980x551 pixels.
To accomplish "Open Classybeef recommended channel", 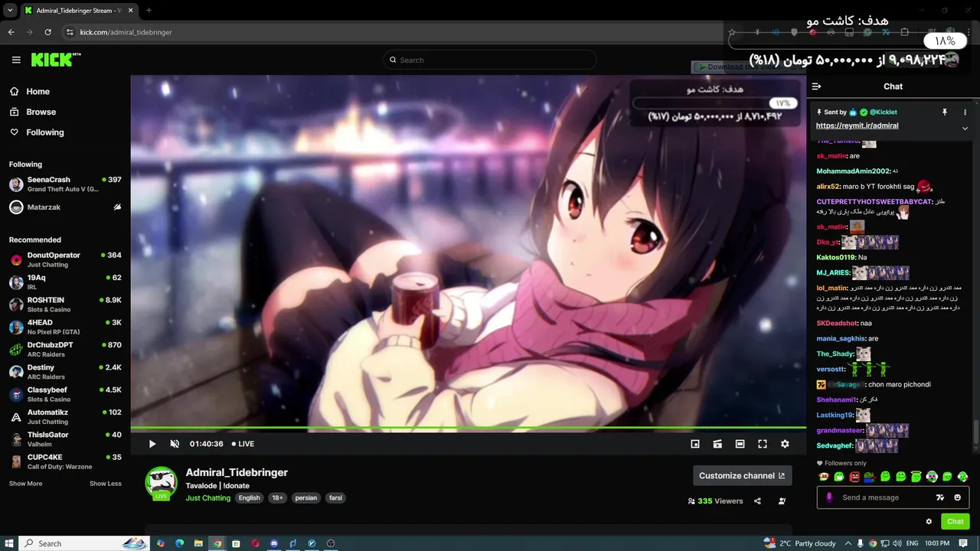I will 65,394.
